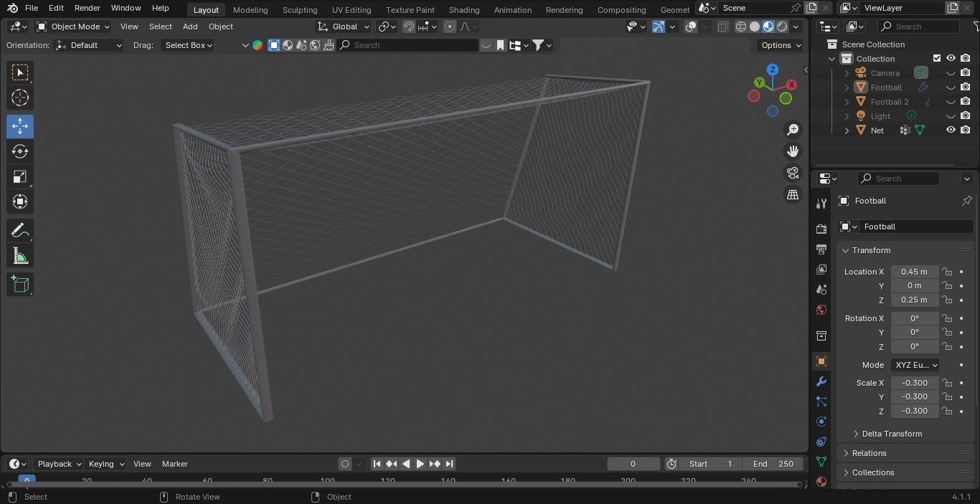Screen dimensions: 980x504
Task: Switch to the Animation workspace tab
Action: click(513, 9)
